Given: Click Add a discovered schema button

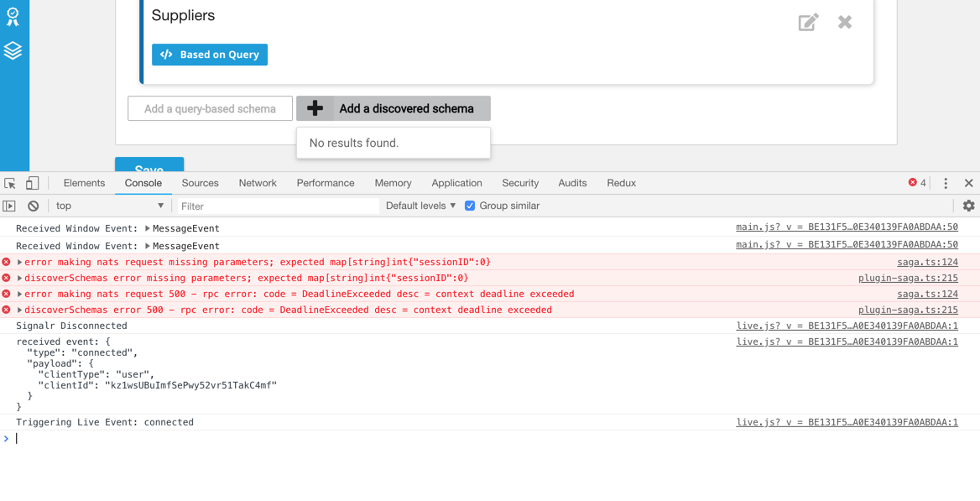Looking at the screenshot, I should pos(394,108).
